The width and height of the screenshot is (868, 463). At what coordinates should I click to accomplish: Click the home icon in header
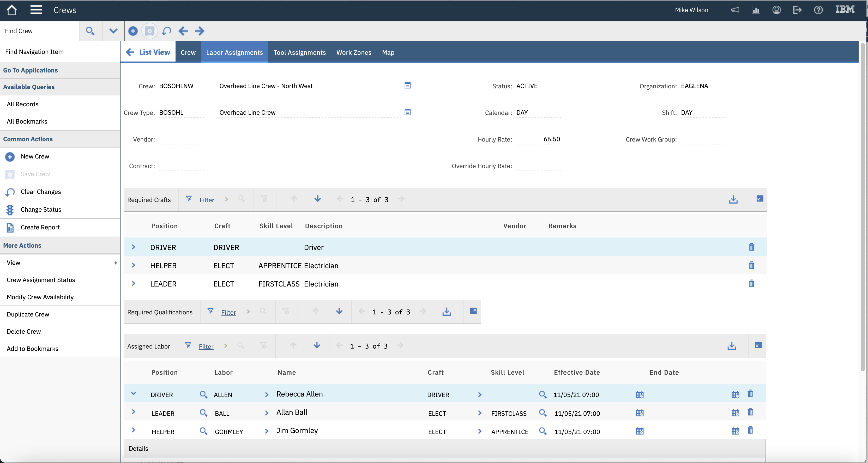[12, 10]
